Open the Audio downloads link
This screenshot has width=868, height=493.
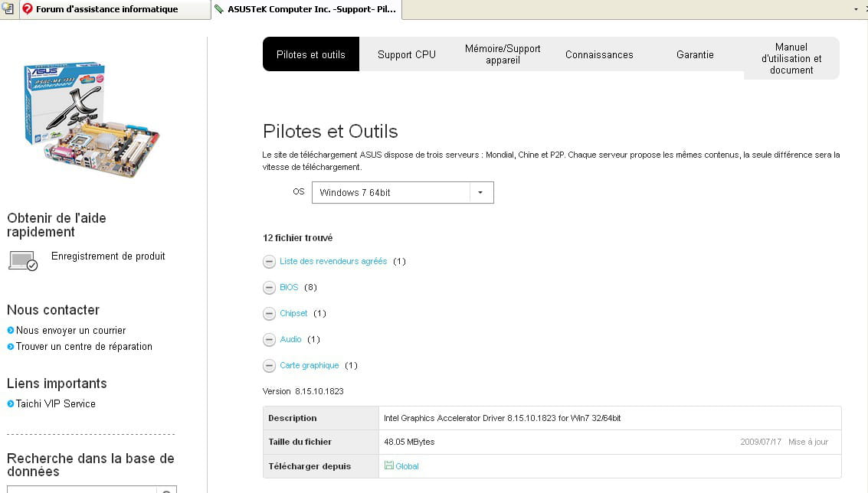point(290,339)
